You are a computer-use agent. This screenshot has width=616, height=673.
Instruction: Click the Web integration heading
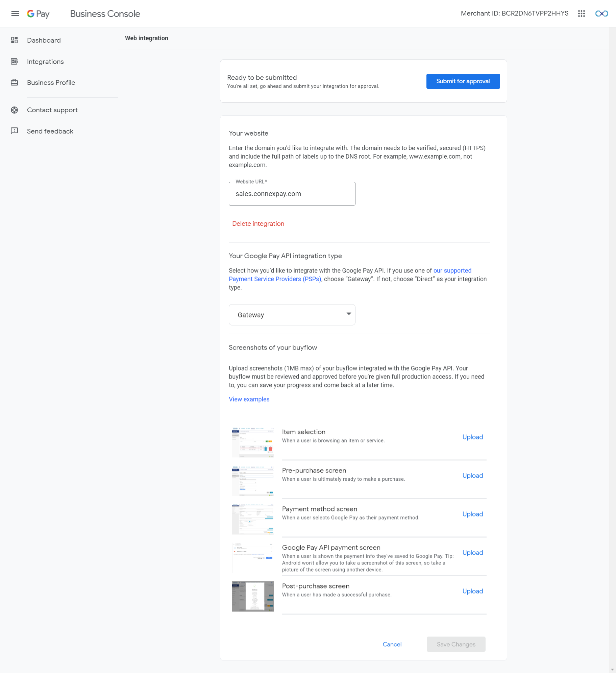click(x=147, y=38)
